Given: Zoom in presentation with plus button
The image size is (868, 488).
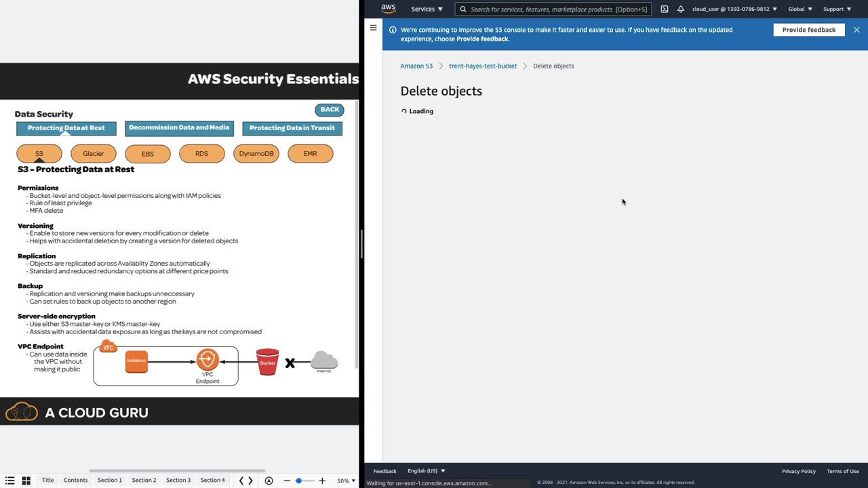Looking at the screenshot, I should pos(322,481).
